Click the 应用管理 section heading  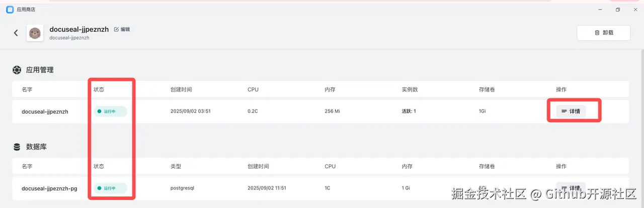click(40, 70)
